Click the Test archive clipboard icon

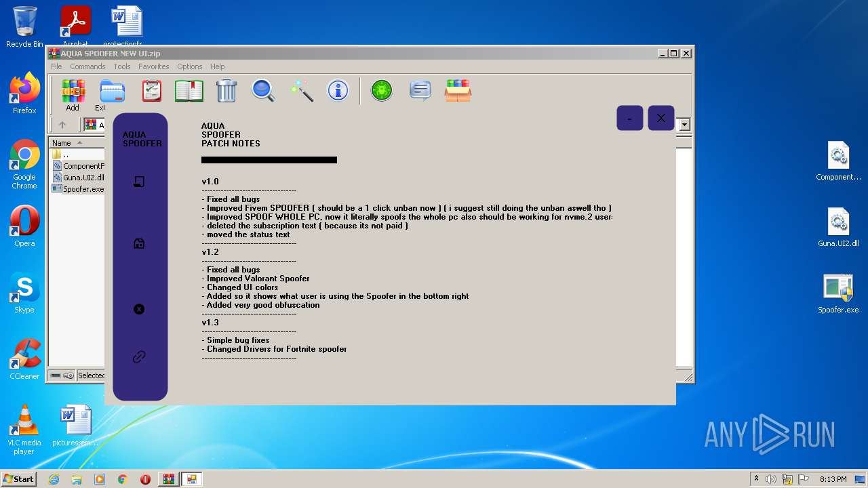(151, 91)
